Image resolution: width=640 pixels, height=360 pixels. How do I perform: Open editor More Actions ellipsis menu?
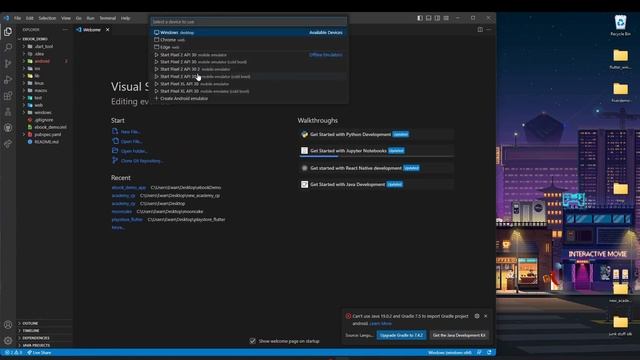coord(489,29)
